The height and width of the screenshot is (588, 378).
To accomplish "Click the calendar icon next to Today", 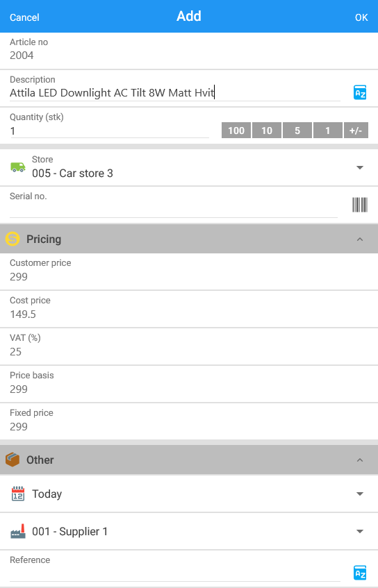I will tap(18, 494).
